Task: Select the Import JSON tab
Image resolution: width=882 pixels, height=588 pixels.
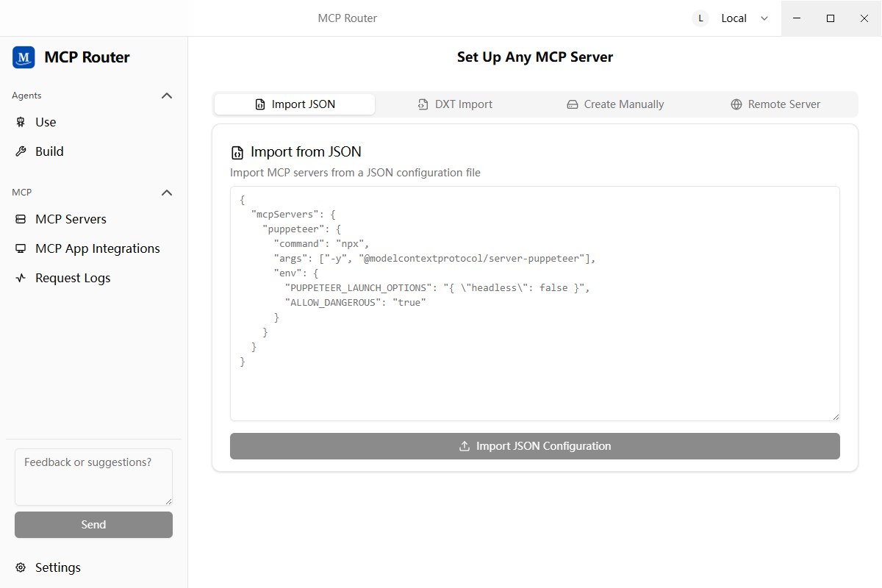Action: tap(294, 104)
